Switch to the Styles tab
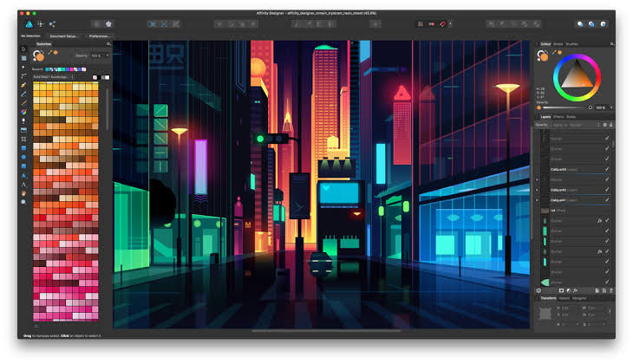 tap(571, 117)
